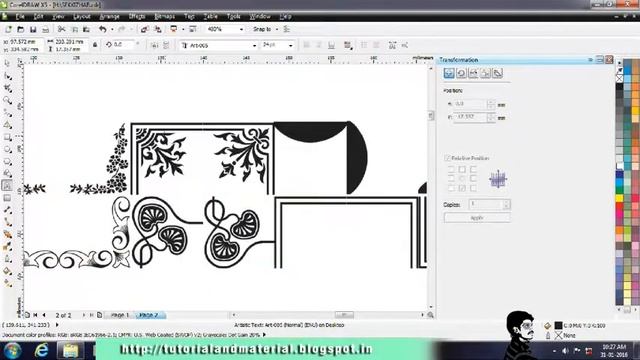Expand the status bar coordinates arrow
Image resolution: width=640 pixels, height=360 pixels.
coord(57,325)
